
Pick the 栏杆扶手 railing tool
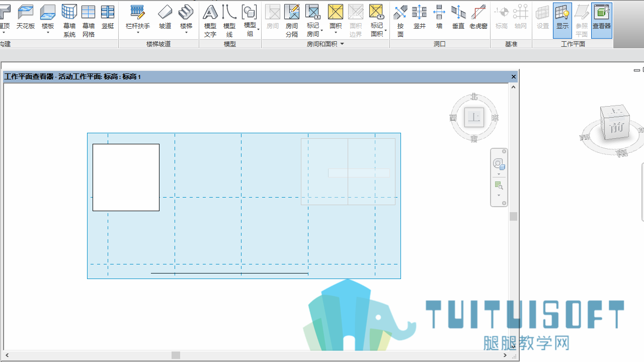[x=137, y=17]
